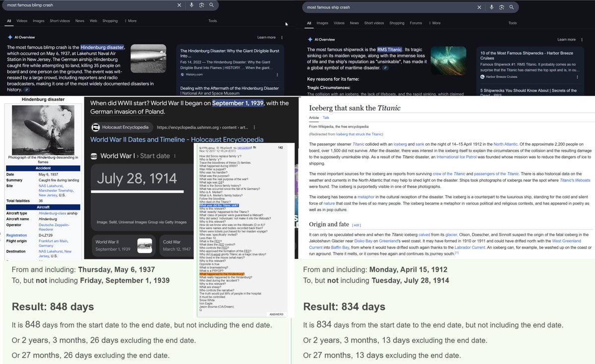Click the AI Overview sparkle icon in the blimp search
Image resolution: width=595 pixels, height=364 pixels.
[x=10, y=37]
